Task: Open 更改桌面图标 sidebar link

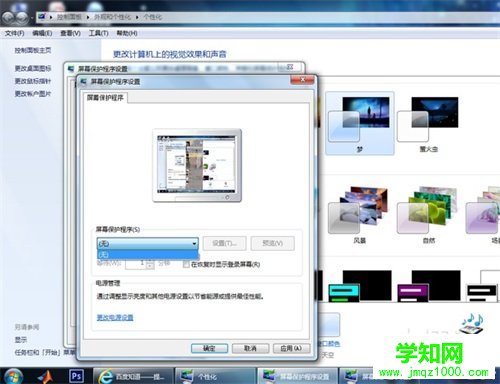Action: pyautogui.click(x=33, y=68)
